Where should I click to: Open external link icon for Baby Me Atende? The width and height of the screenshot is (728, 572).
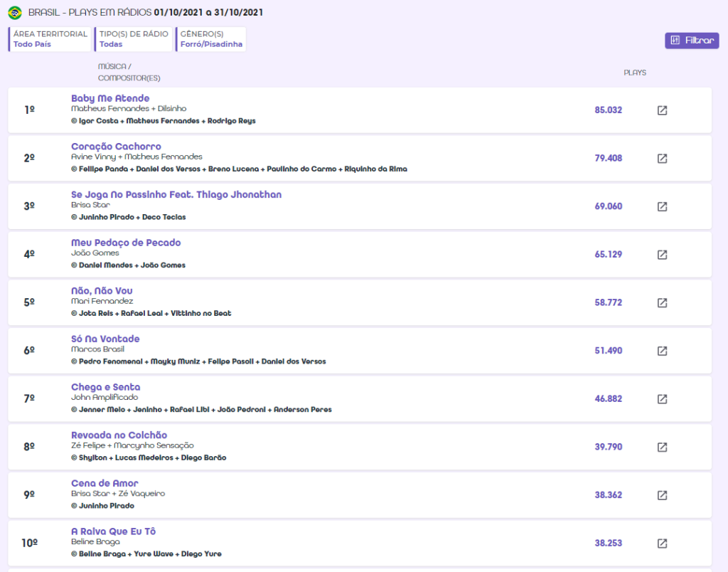click(x=662, y=110)
